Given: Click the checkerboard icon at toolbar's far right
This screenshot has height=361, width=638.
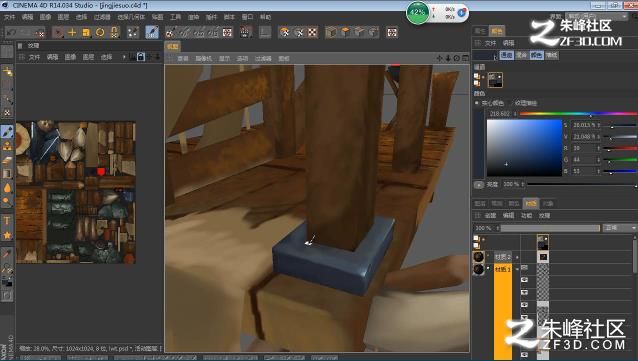Looking at the screenshot, I should coord(392,32).
